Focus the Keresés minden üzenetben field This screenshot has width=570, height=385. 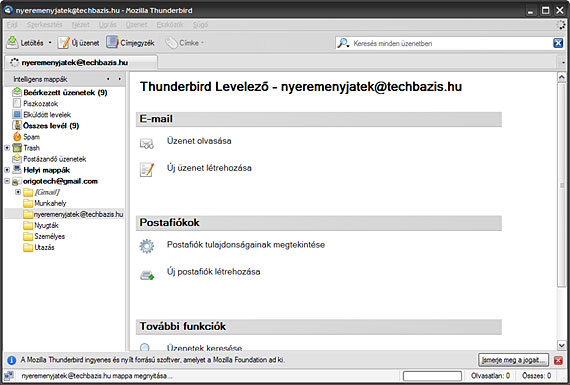pyautogui.click(x=451, y=43)
